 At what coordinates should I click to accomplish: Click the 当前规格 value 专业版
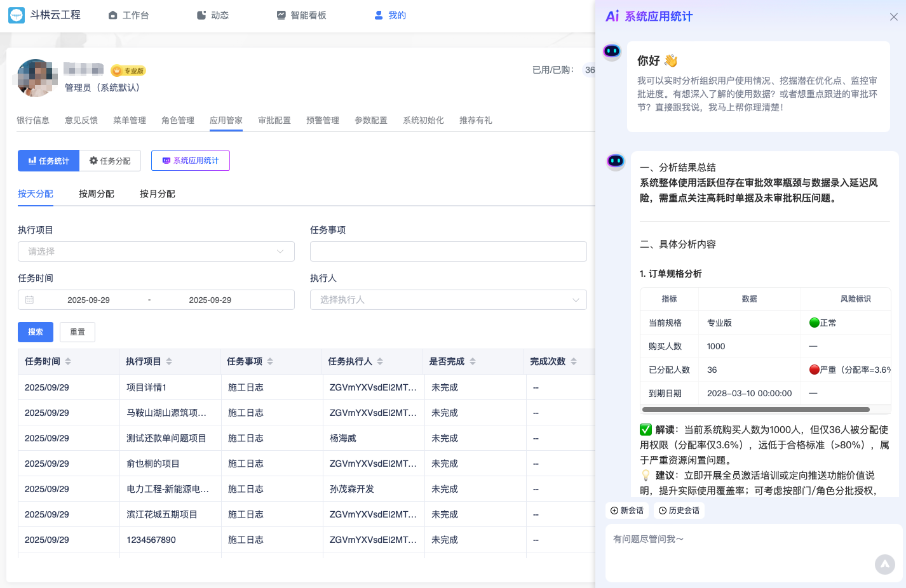(720, 323)
